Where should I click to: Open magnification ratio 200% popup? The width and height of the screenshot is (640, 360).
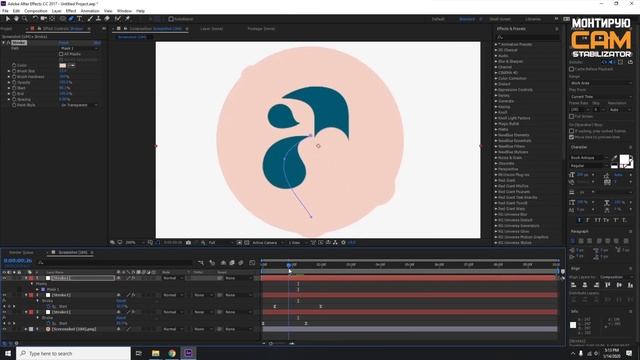pos(133,243)
